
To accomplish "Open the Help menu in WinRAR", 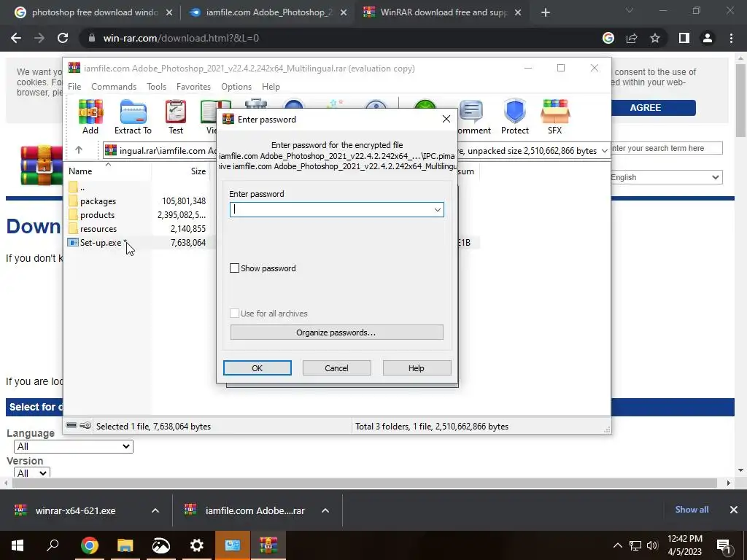I will point(271,87).
